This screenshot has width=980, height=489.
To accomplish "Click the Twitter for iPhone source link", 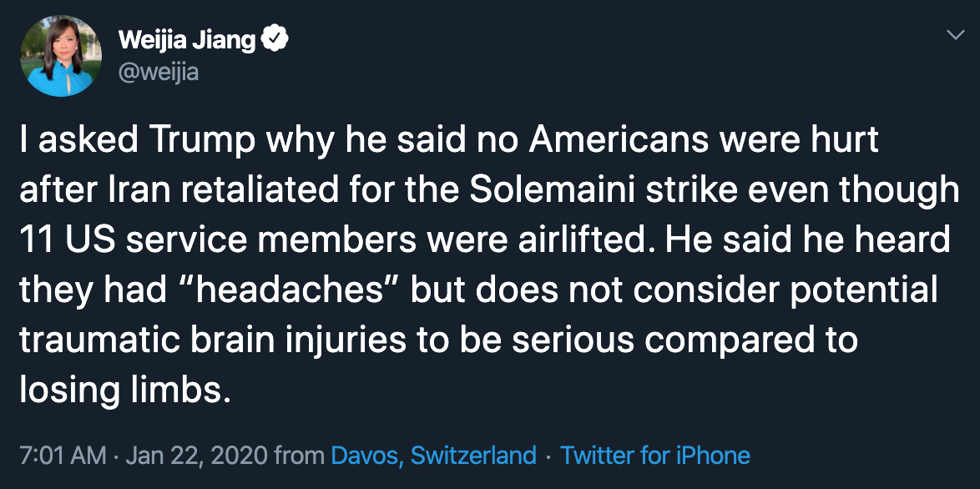I will 655,456.
